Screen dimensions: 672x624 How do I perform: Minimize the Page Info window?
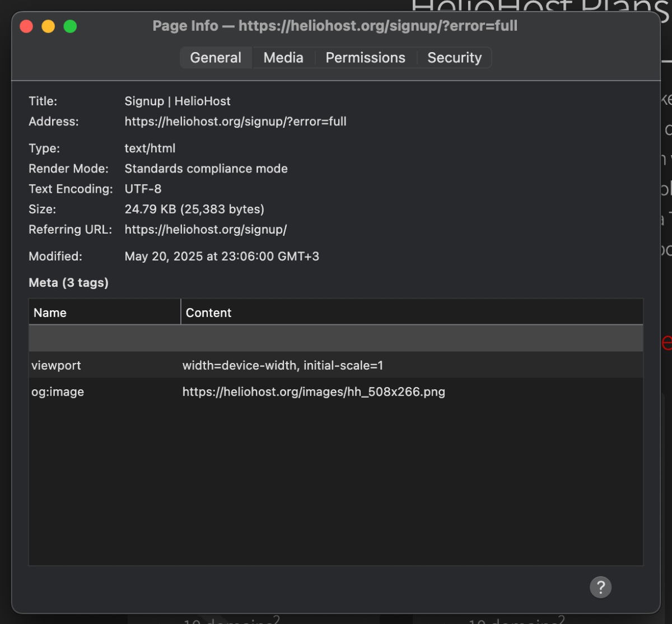click(x=48, y=26)
